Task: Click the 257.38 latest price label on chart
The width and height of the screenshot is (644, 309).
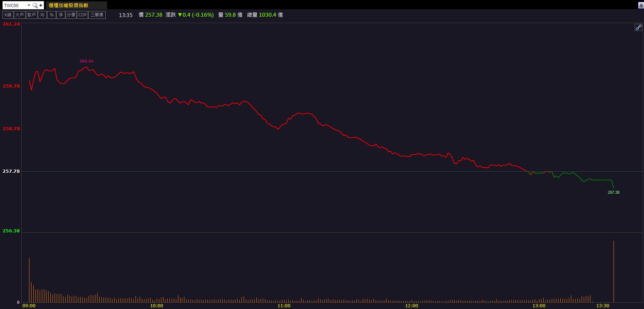Action: pos(614,192)
